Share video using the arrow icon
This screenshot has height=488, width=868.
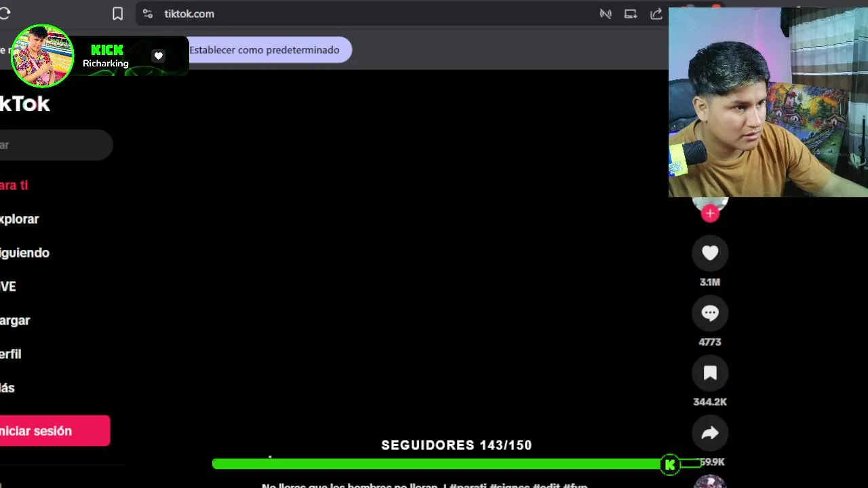pos(710,433)
